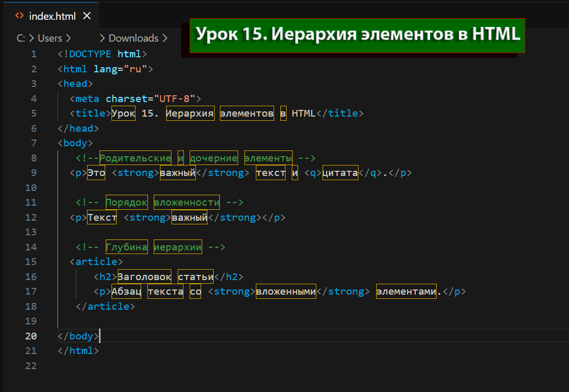Click the closing html tag on line 21
This screenshot has height=392, width=569.
79,351
